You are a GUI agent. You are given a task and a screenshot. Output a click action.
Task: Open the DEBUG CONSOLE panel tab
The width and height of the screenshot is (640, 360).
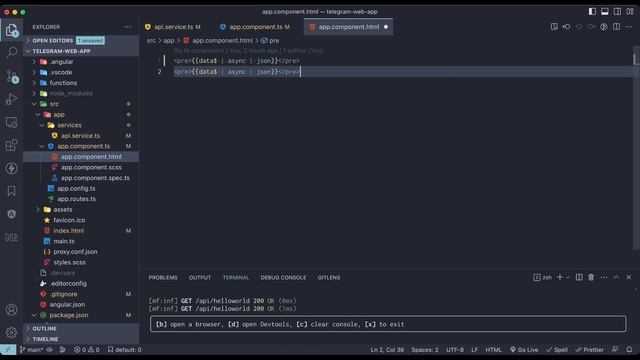tap(283, 278)
